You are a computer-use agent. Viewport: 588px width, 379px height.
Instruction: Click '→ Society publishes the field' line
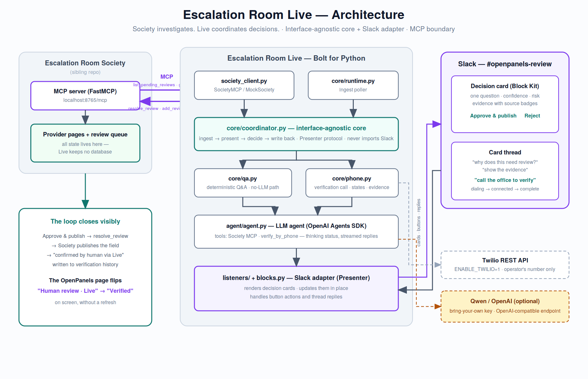(85, 245)
